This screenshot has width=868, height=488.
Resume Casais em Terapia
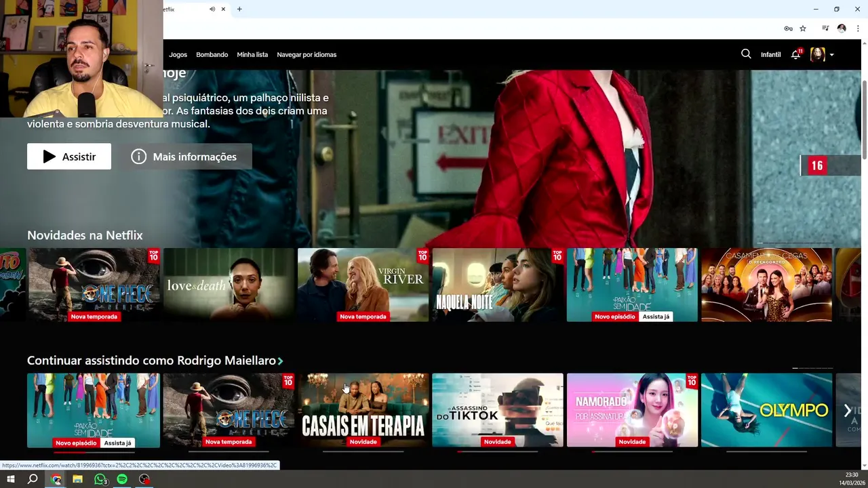coord(363,410)
